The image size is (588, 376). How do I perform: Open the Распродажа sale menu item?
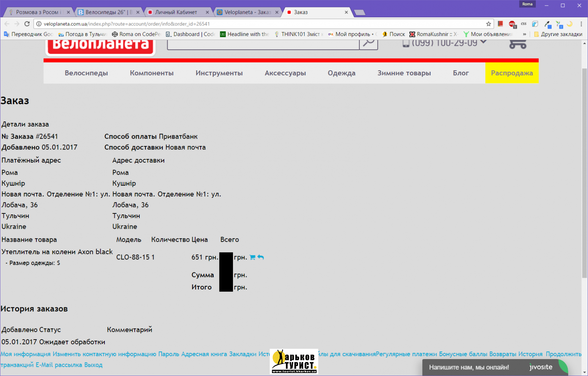pyautogui.click(x=512, y=73)
